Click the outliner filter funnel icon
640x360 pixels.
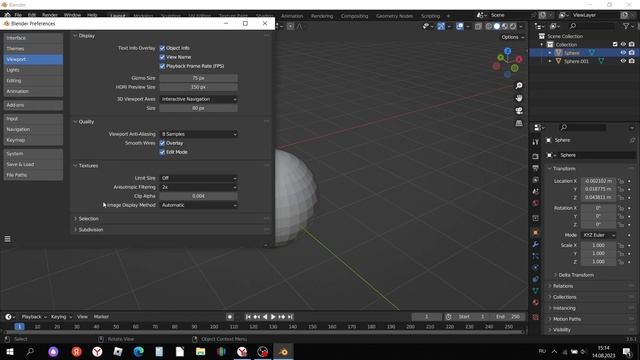(x=626, y=26)
